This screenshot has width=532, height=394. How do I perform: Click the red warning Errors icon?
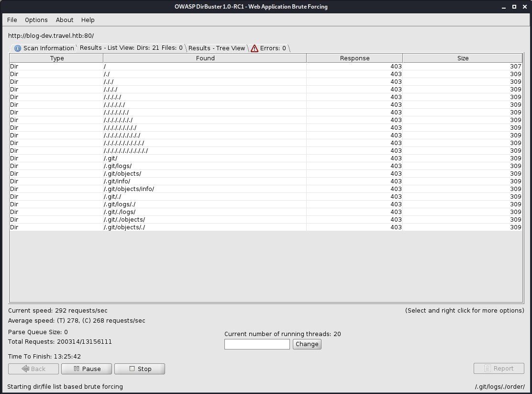255,48
